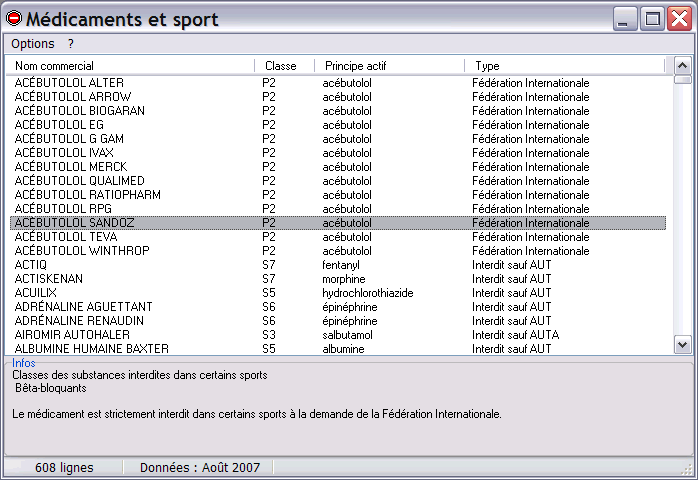
Task: Sort by Type column header
Action: click(x=564, y=66)
